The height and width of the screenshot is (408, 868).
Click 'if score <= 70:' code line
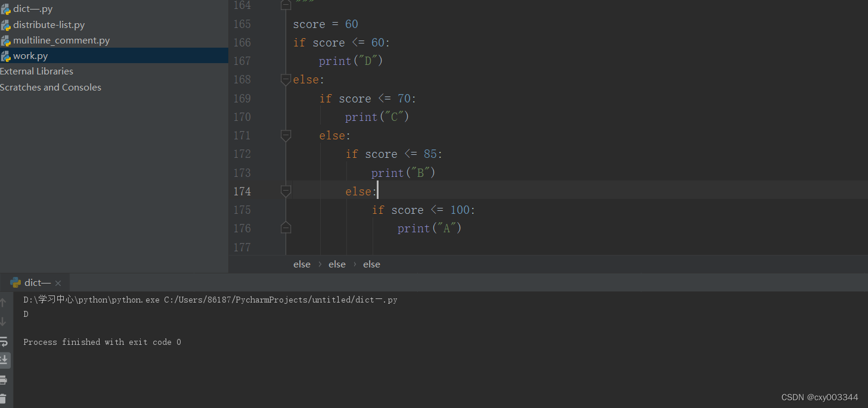pyautogui.click(x=368, y=99)
